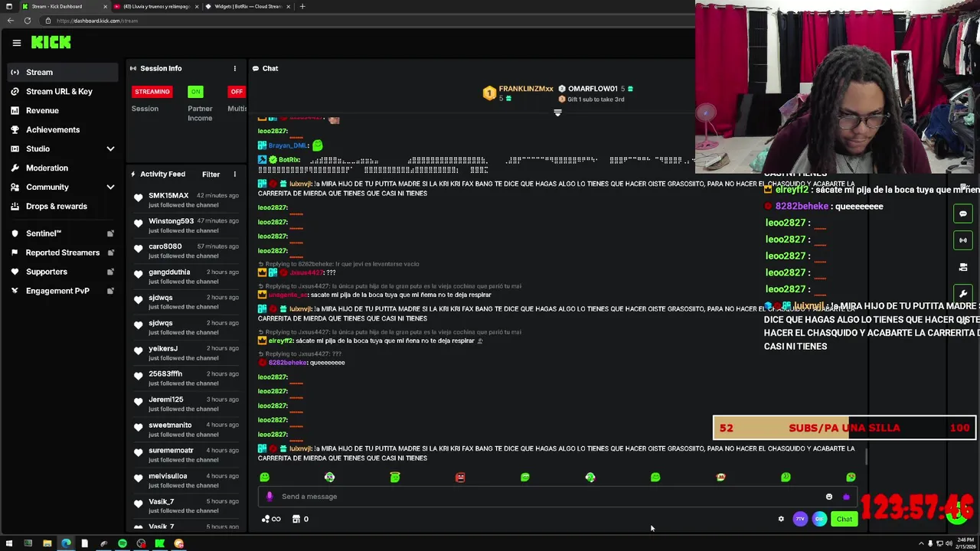
Task: Select the gangdduthia follow event
Action: [188, 276]
